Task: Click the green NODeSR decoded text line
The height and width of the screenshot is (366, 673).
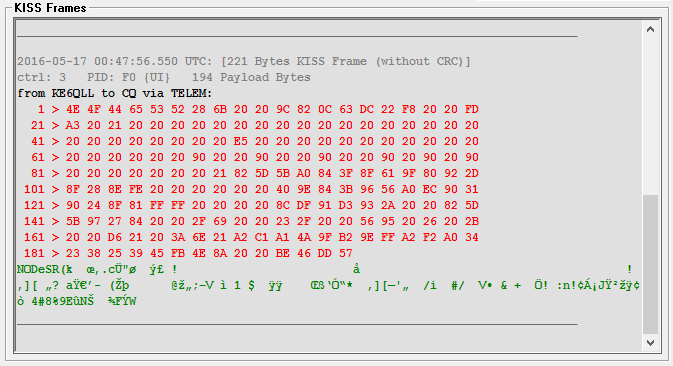Action: [x=324, y=269]
